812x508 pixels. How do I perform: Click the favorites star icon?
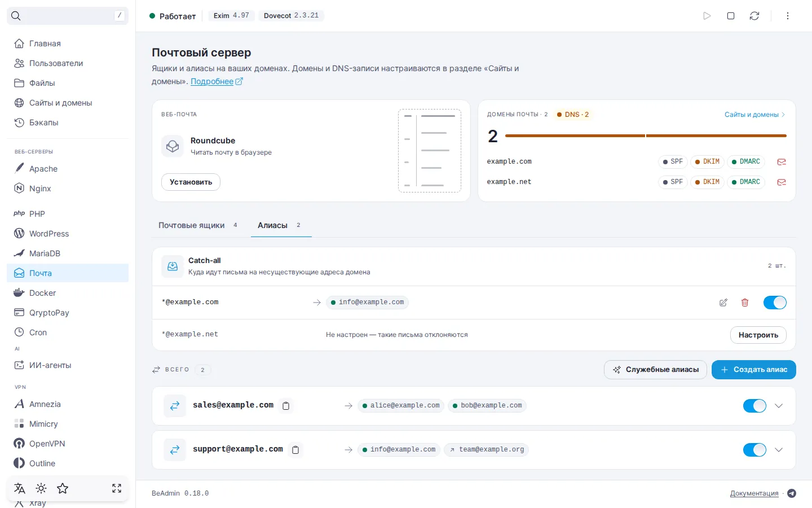(63, 488)
